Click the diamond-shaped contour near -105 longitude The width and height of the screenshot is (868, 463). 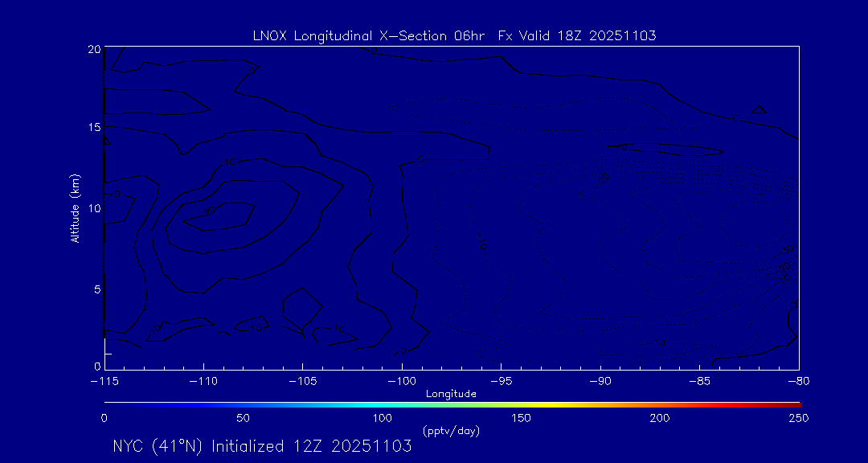pyautogui.click(x=301, y=309)
